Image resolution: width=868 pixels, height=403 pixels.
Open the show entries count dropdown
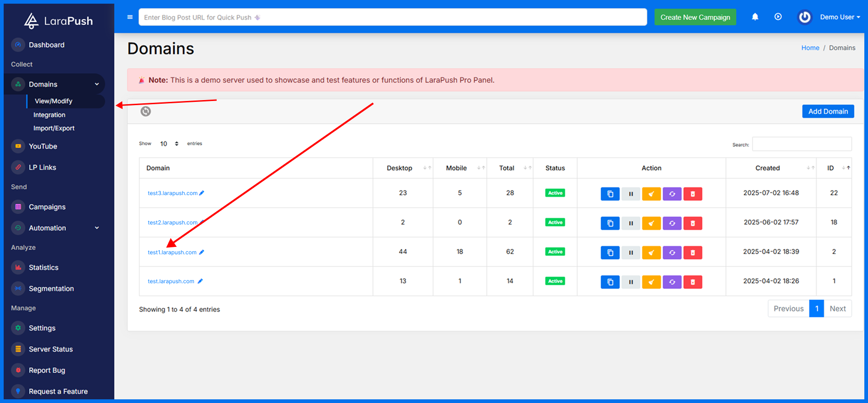pos(169,144)
